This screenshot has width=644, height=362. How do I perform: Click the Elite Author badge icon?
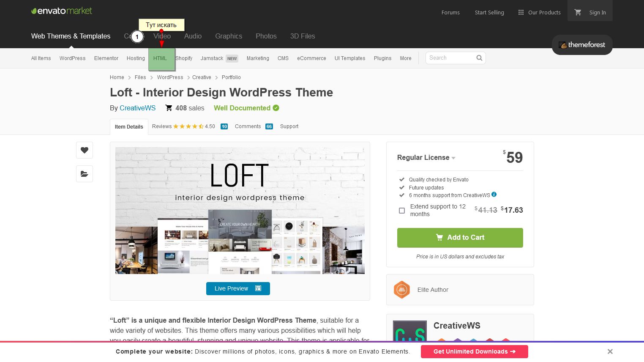[402, 290]
